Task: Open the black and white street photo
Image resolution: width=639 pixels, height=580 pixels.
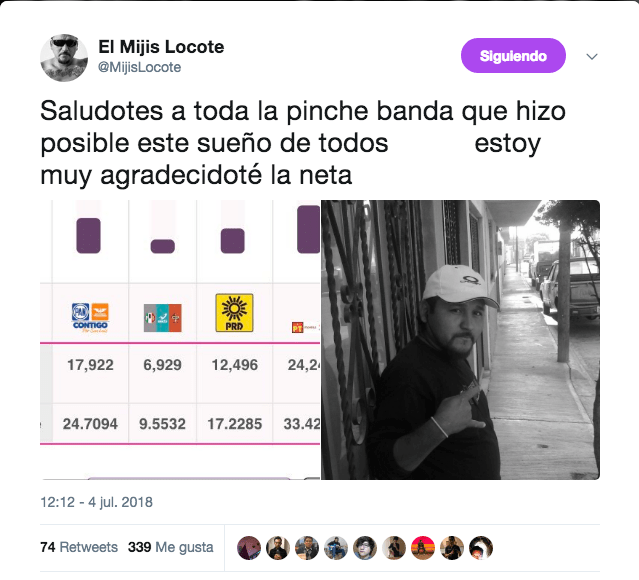Action: (460, 340)
